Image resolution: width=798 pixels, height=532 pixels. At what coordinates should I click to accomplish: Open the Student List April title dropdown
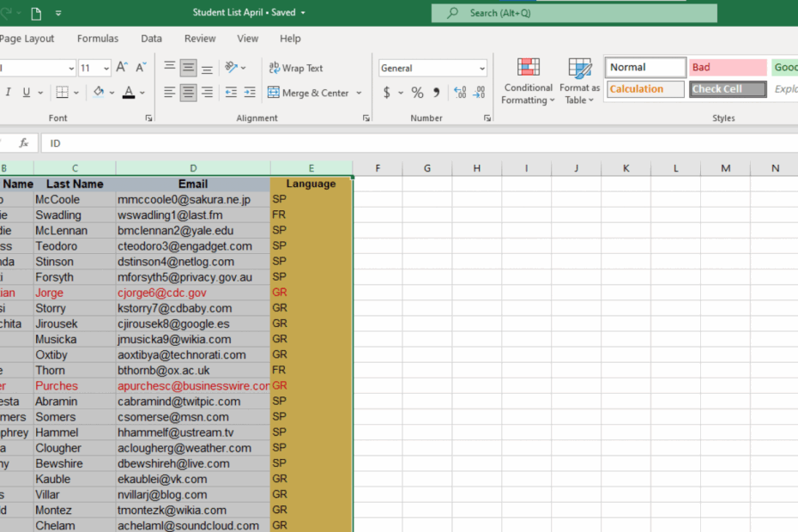(x=303, y=13)
